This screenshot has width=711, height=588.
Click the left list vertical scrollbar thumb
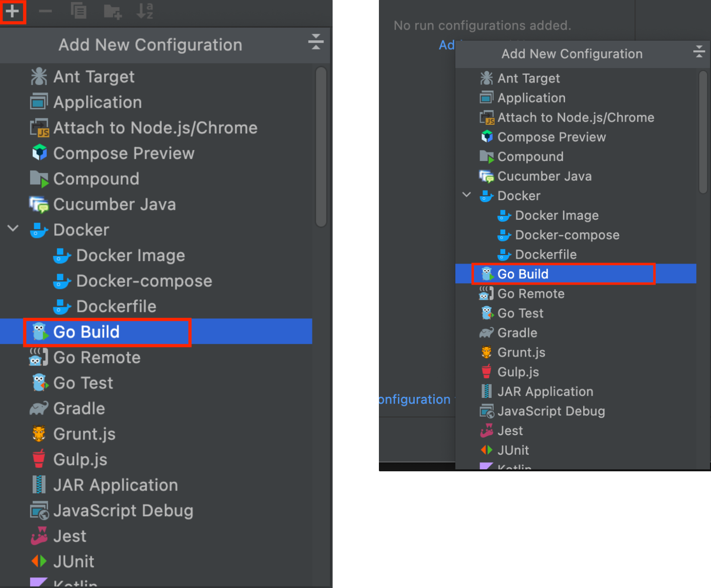coord(321,147)
